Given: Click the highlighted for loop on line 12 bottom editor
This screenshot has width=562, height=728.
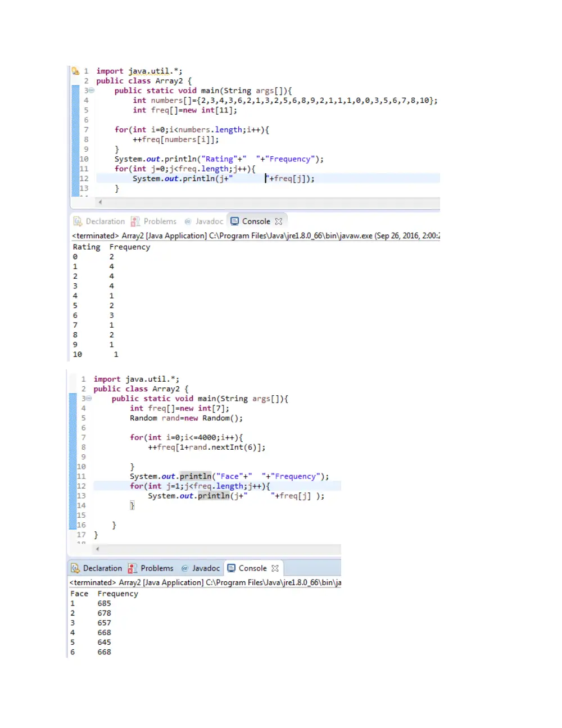Looking at the screenshot, I should click(x=200, y=486).
